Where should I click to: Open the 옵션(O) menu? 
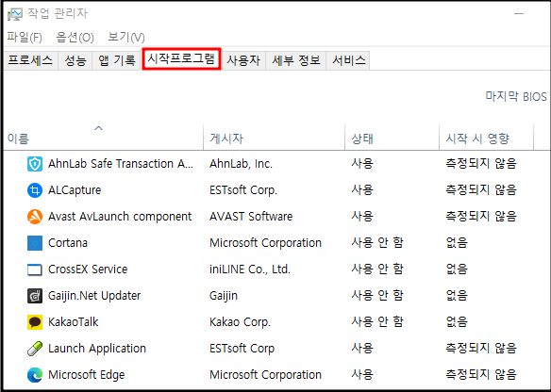pyautogui.click(x=75, y=37)
